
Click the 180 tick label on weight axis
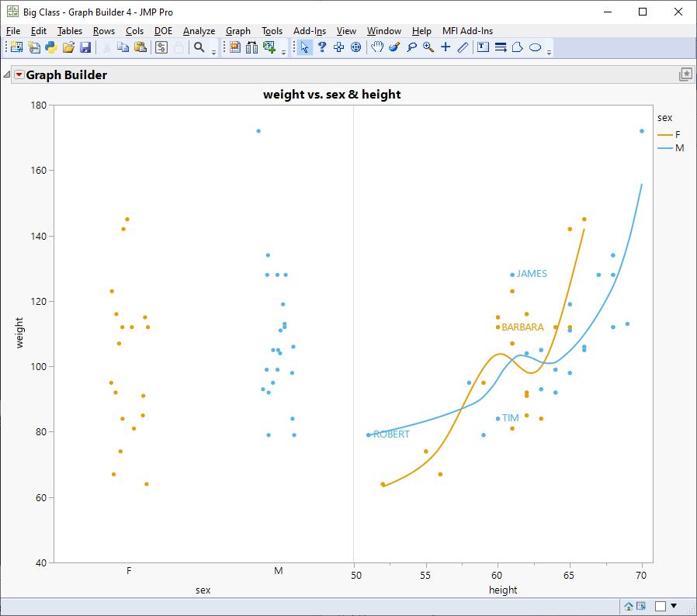tap(39, 106)
